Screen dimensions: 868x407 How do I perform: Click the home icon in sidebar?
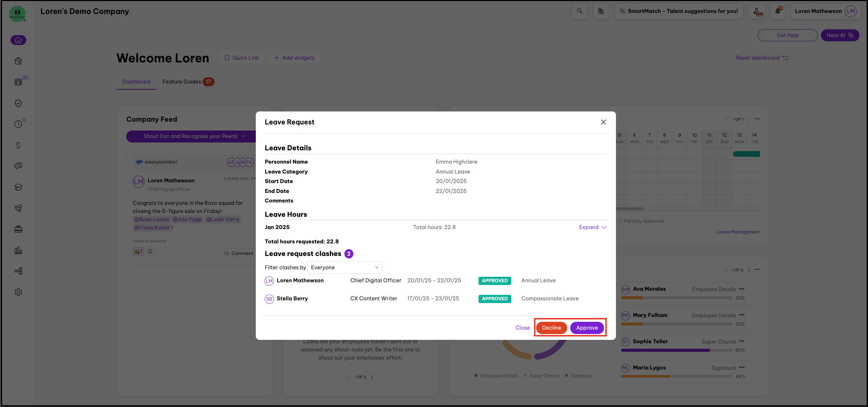point(18,40)
